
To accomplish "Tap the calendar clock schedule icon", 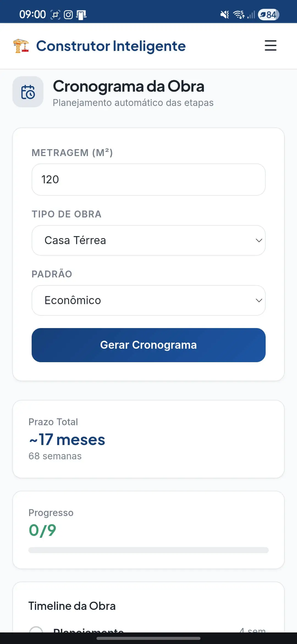I will pyautogui.click(x=28, y=92).
